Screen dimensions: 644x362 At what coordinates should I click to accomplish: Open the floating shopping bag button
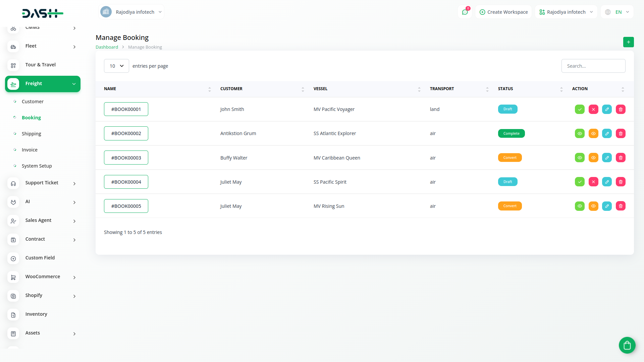tap(627, 345)
